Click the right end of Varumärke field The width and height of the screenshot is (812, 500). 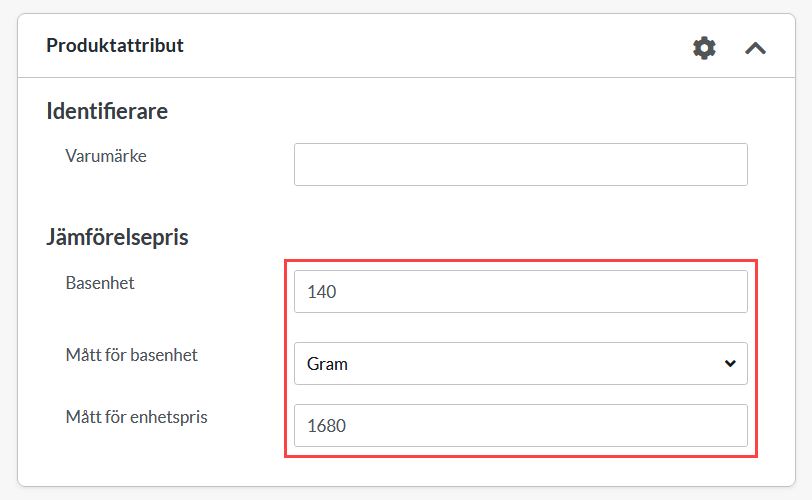(x=730, y=164)
